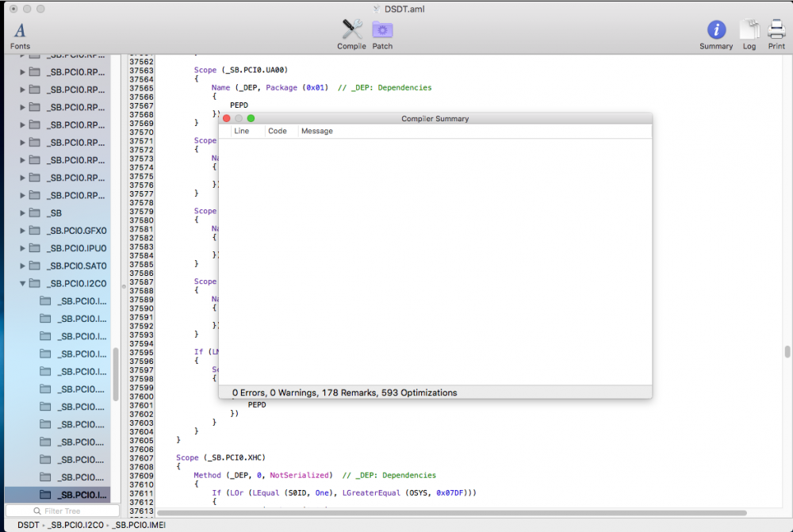Select _SB.PCI0.SAT0 in the sidebar
793x532 pixels.
tap(58, 266)
